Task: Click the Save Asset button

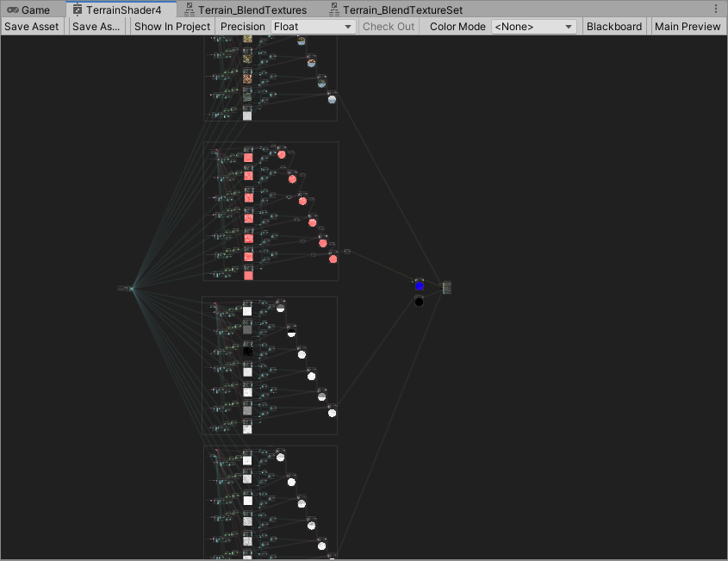Action: (x=32, y=27)
